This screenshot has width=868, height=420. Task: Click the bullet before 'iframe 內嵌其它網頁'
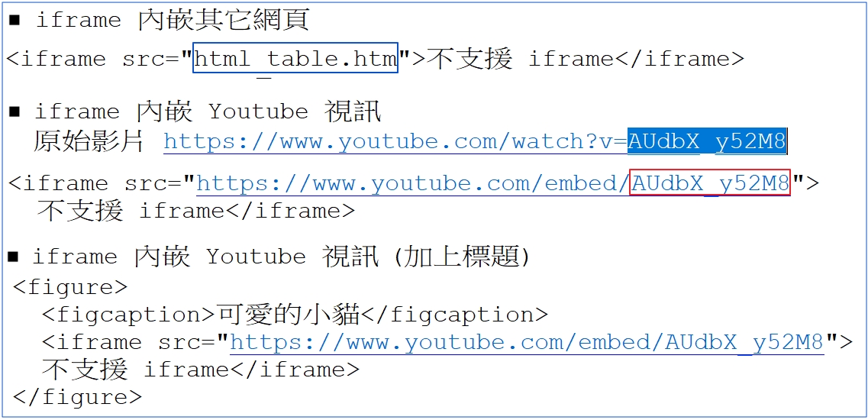click(15, 21)
